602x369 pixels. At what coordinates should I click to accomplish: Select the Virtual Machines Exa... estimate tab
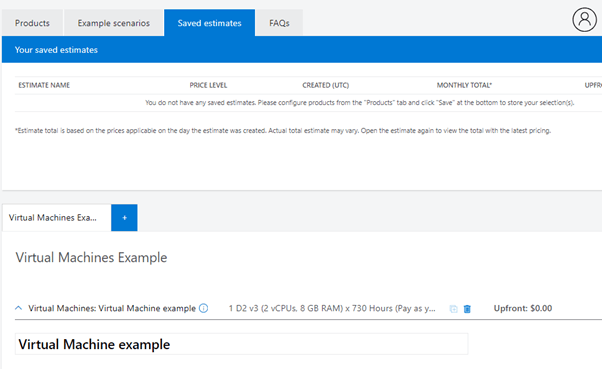(56, 218)
